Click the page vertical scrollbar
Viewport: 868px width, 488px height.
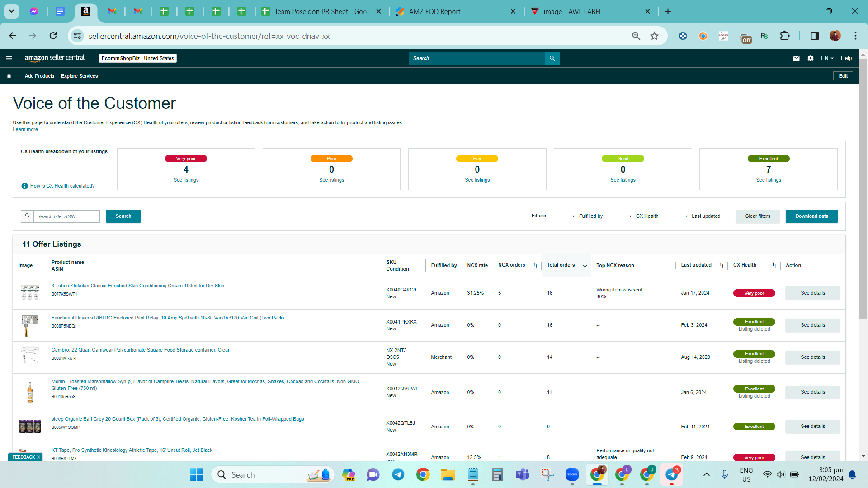863,188
